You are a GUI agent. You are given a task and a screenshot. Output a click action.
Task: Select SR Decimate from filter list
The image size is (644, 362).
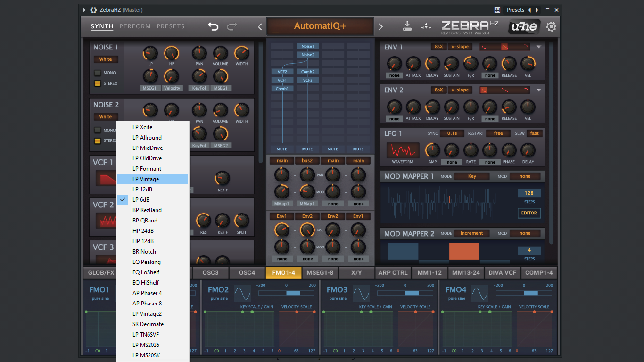pos(153,324)
